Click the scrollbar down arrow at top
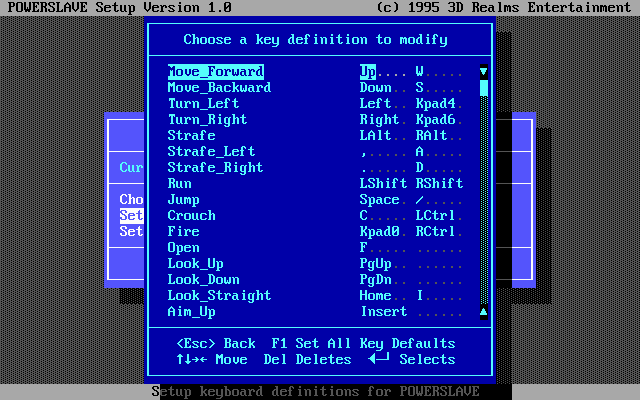The height and width of the screenshot is (400, 640). pos(484,72)
